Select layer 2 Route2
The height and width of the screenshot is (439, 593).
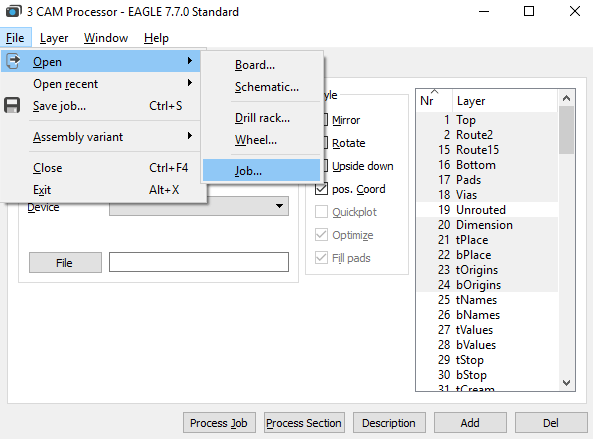487,135
